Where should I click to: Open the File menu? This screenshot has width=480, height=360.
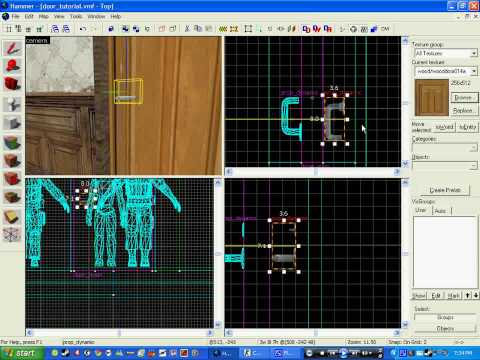coord(15,16)
